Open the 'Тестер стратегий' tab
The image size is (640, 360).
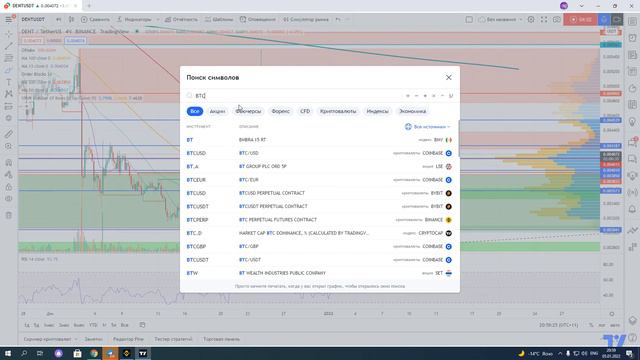pyautogui.click(x=173, y=339)
